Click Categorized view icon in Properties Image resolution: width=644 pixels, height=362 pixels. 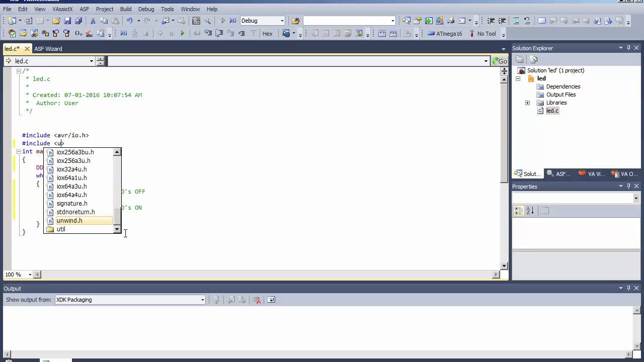click(519, 211)
